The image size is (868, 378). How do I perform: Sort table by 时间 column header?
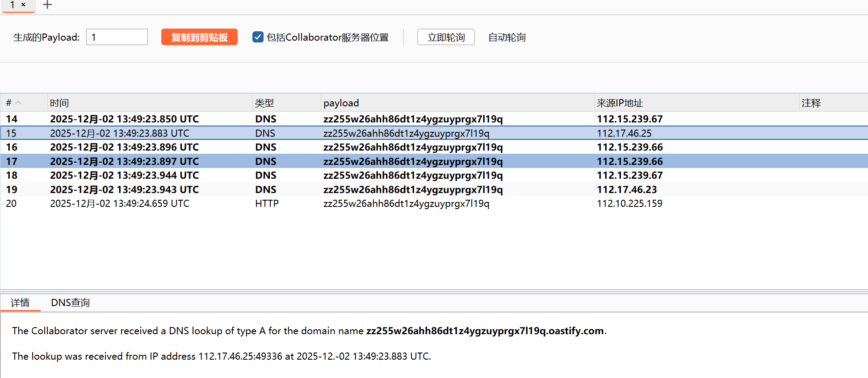pyautogui.click(x=59, y=103)
